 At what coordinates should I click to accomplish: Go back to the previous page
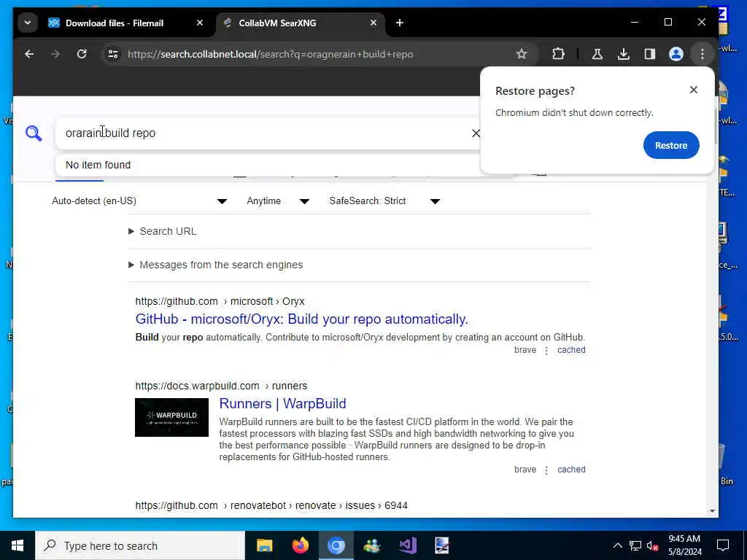coord(29,54)
